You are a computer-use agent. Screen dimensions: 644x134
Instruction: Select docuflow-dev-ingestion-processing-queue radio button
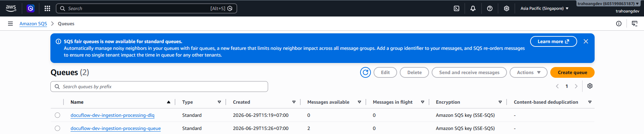point(57,128)
